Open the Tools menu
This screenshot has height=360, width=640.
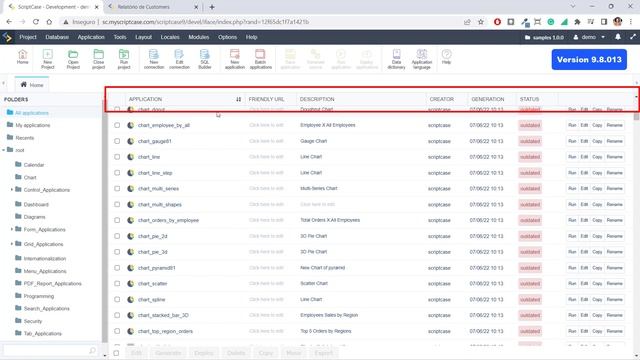coord(120,37)
